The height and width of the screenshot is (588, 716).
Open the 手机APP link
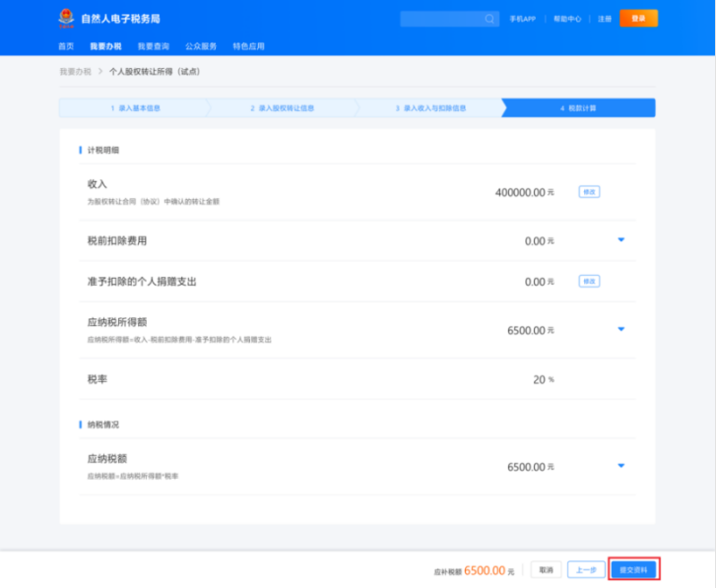click(x=523, y=19)
